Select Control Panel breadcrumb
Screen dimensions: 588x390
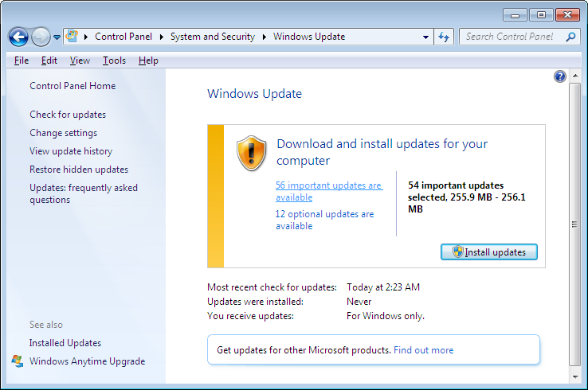[x=123, y=37]
